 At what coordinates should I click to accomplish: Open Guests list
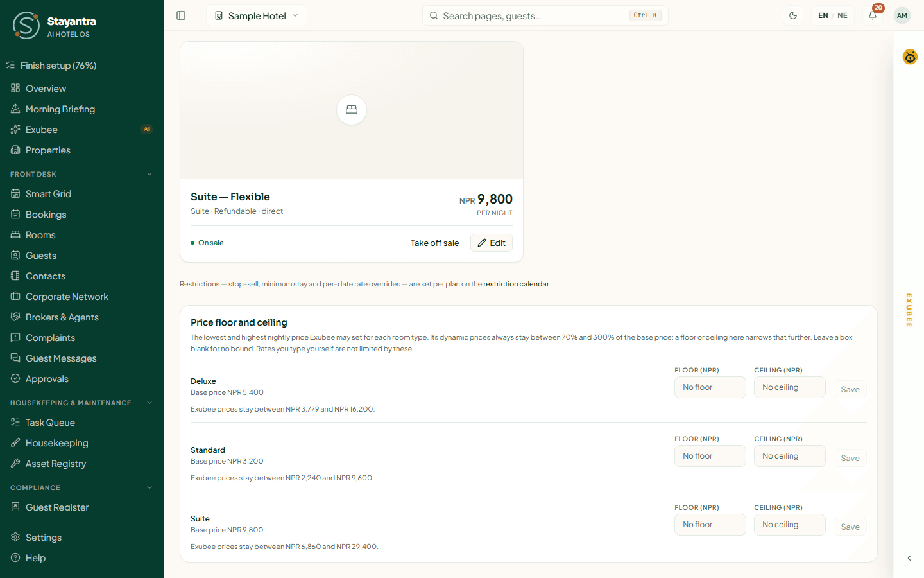81,256
